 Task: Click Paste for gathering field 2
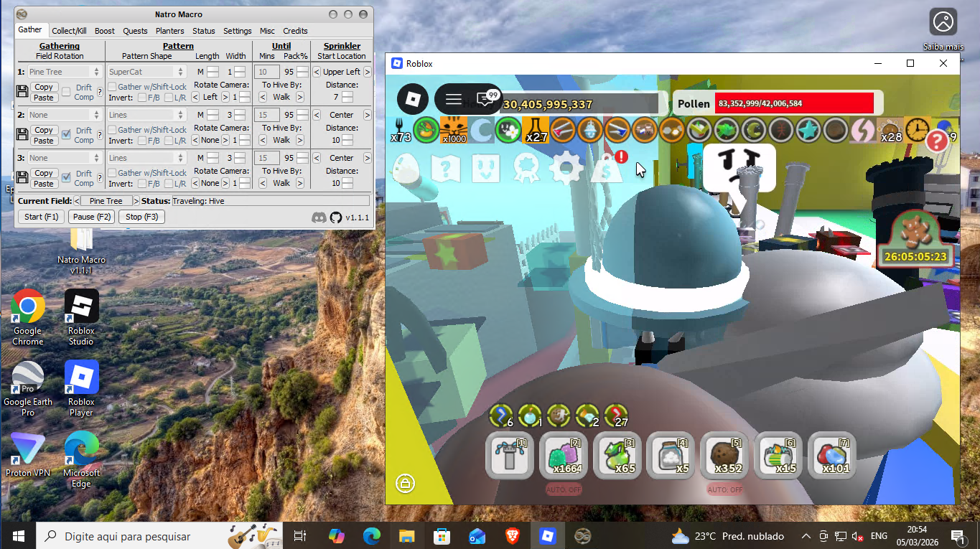click(44, 141)
